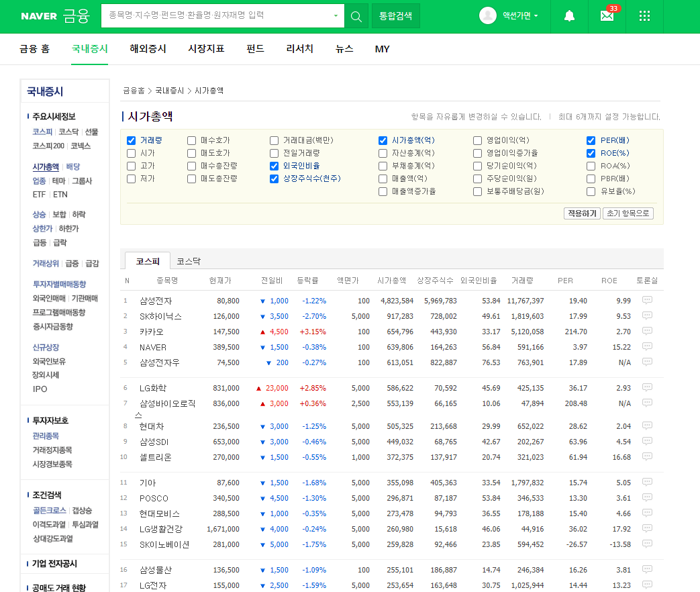700x592 pixels.
Task: Open the notifications bell
Action: (569, 17)
